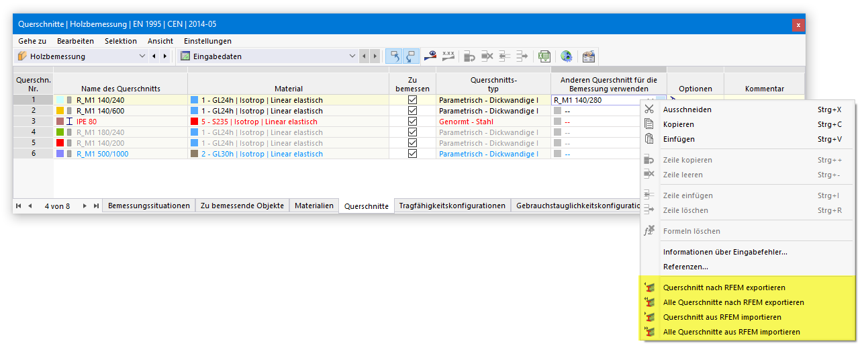The width and height of the screenshot is (868, 356).
Task: Click the Excel export toolbar icon
Action: [544, 56]
